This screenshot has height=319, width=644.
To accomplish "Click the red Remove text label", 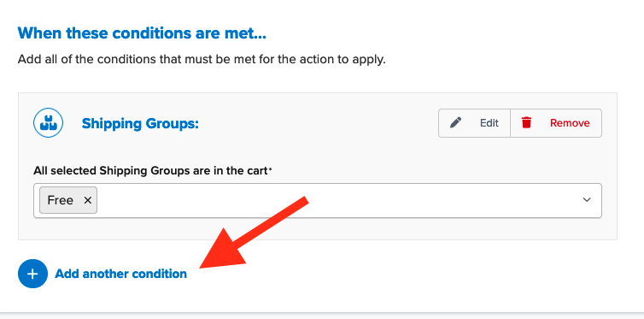I will point(570,123).
